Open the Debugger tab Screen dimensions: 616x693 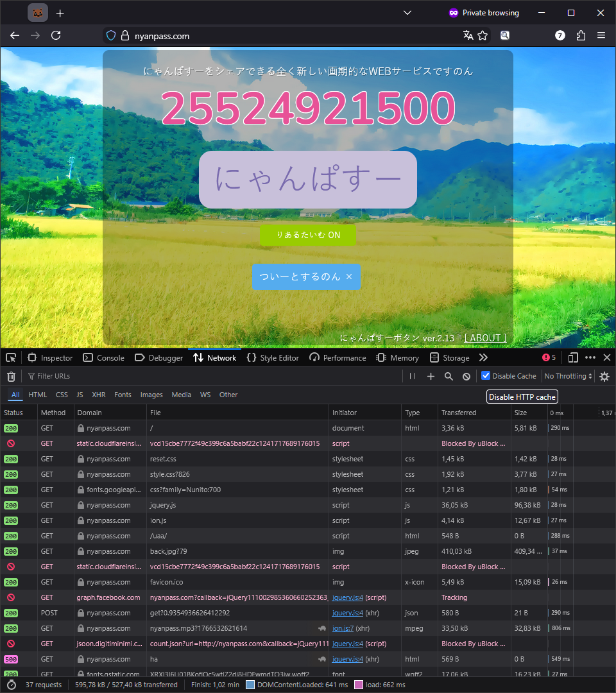(158, 357)
